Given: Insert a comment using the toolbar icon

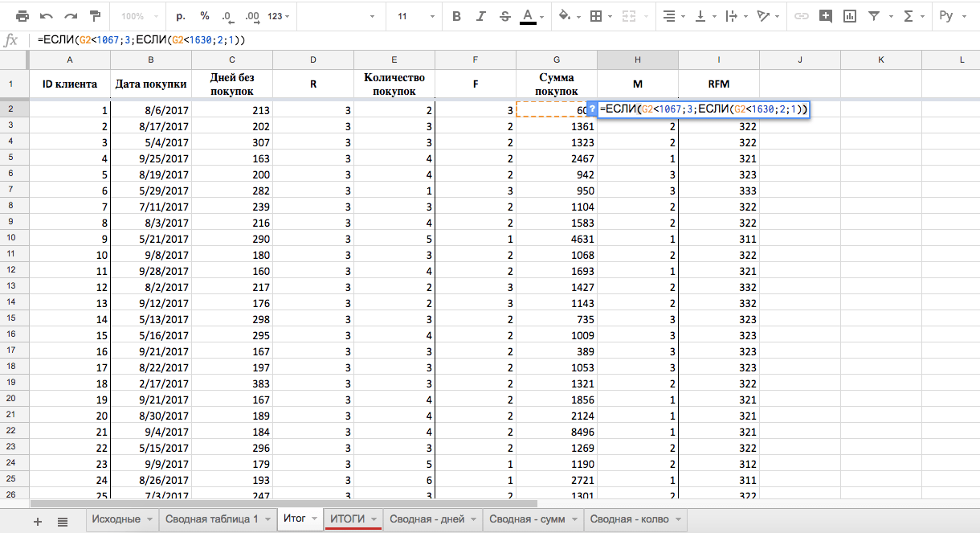Looking at the screenshot, I should [x=825, y=16].
